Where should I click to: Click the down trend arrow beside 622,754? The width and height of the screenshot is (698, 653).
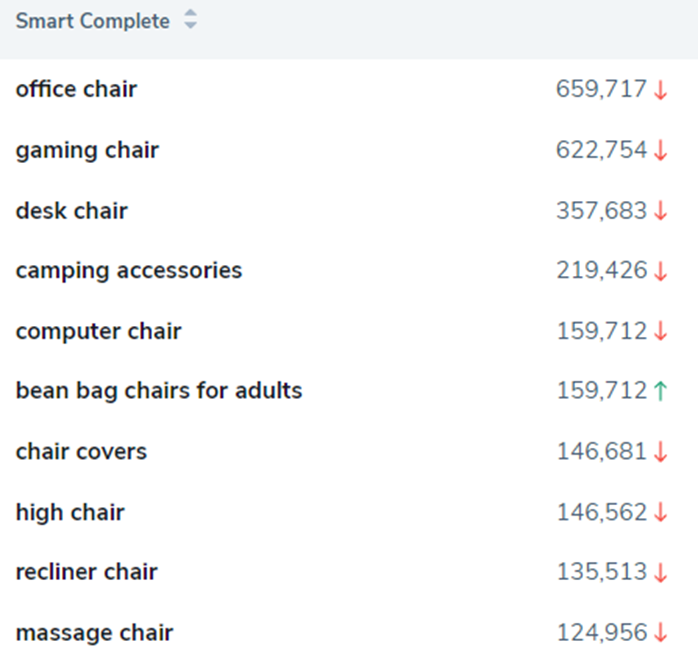(x=660, y=151)
